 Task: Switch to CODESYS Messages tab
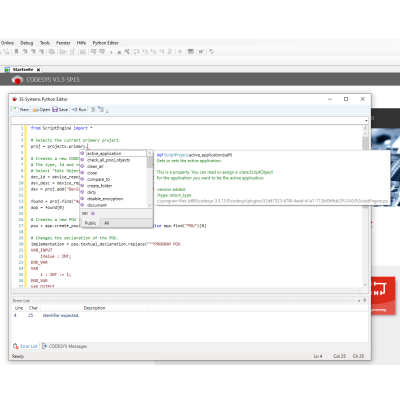[x=65, y=346]
